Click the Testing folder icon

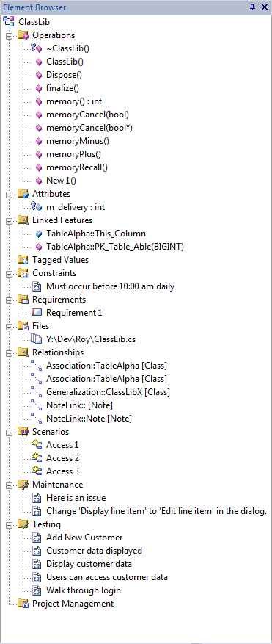pyautogui.click(x=23, y=524)
